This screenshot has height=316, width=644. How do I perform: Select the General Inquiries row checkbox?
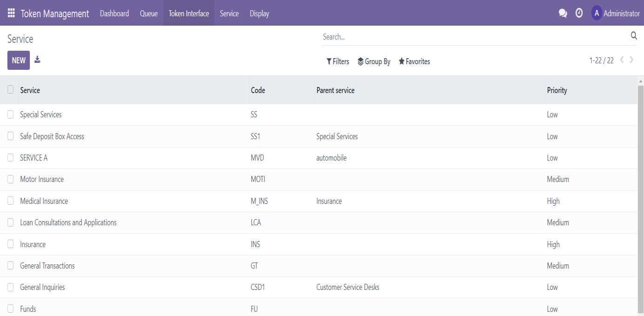coord(10,287)
